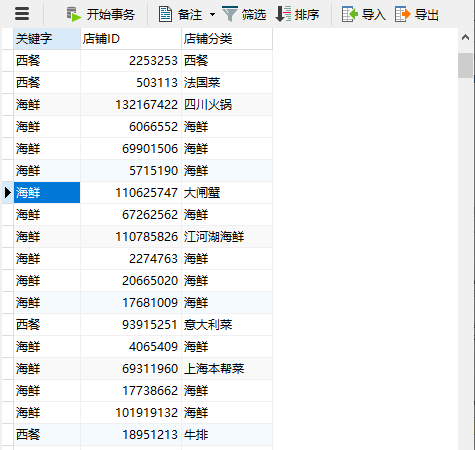Click the 店铺ID column header
475x450 pixels.
(x=131, y=39)
